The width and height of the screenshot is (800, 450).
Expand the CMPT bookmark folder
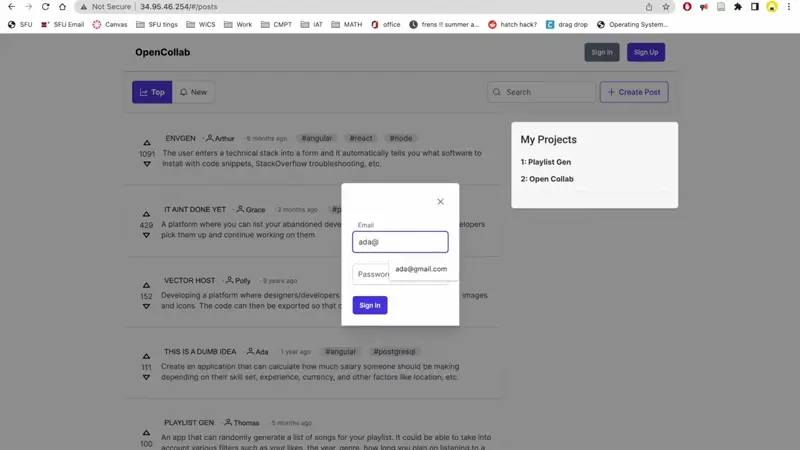point(276,24)
